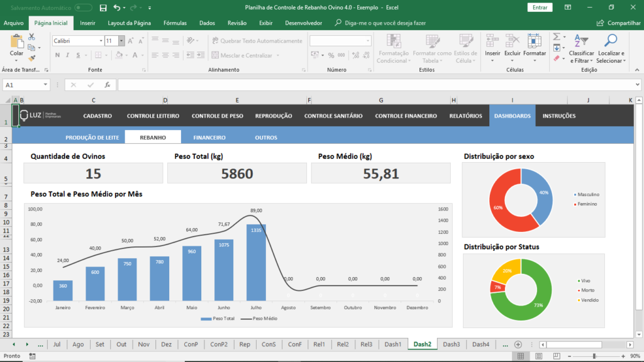Open Localizar e Selecionar
This screenshot has height=362, width=644.
pyautogui.click(x=611, y=50)
